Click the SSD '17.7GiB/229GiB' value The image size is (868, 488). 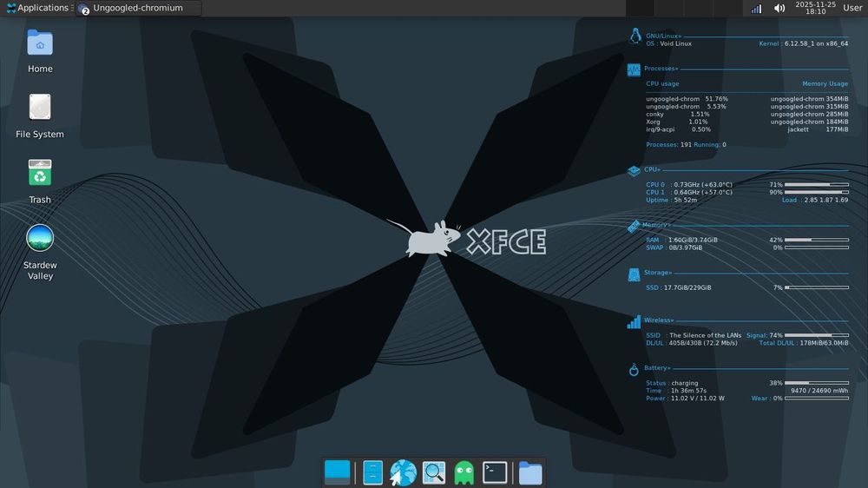point(687,287)
